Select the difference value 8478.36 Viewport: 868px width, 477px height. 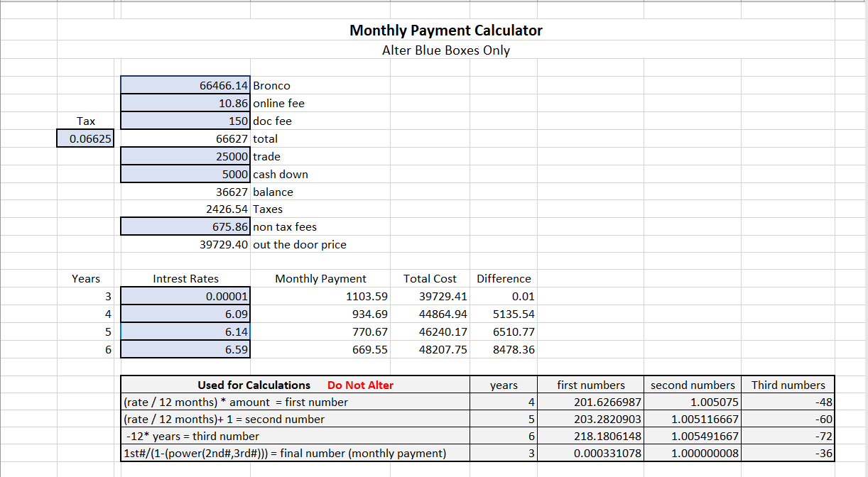[x=514, y=350]
